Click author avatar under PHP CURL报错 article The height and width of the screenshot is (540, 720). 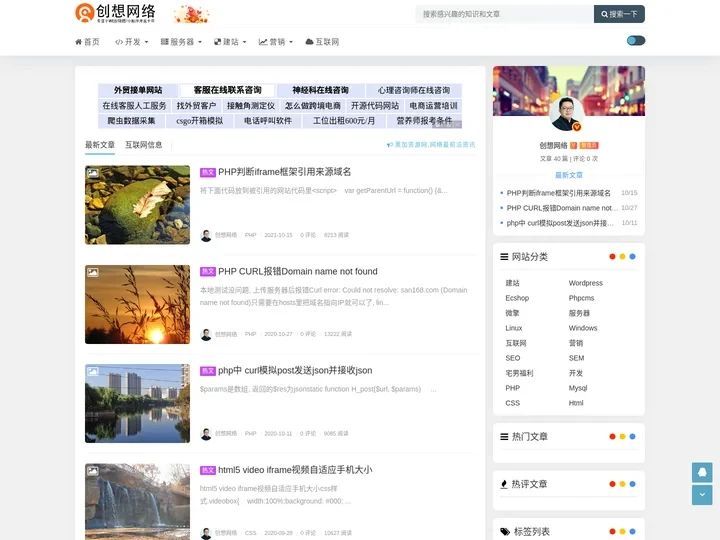206,334
